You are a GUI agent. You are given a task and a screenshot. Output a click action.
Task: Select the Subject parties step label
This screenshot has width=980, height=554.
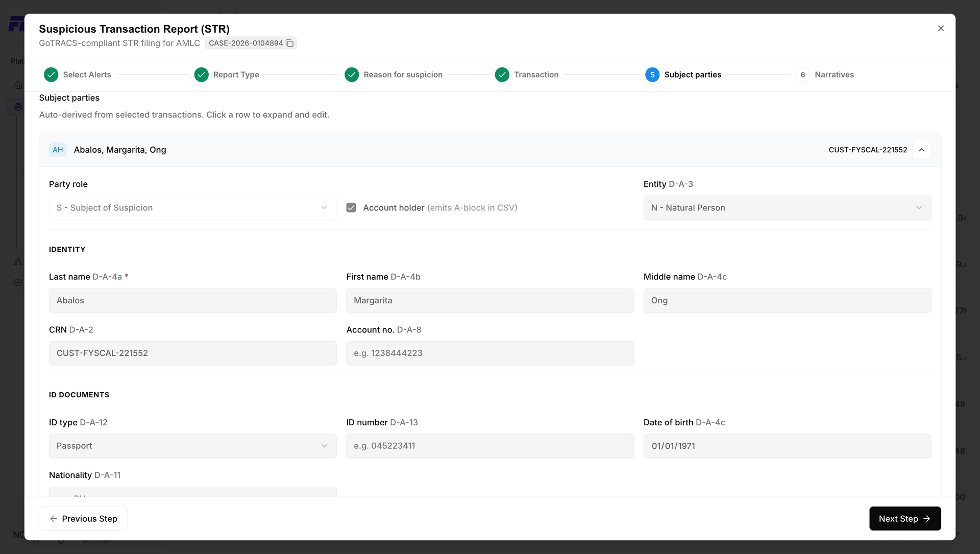pyautogui.click(x=693, y=75)
